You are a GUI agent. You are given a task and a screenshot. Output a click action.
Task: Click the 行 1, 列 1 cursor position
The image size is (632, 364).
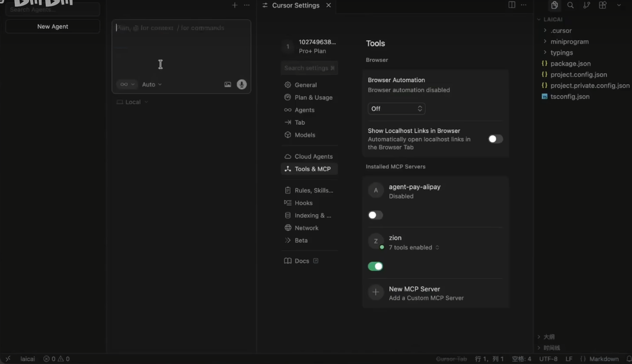(x=489, y=359)
